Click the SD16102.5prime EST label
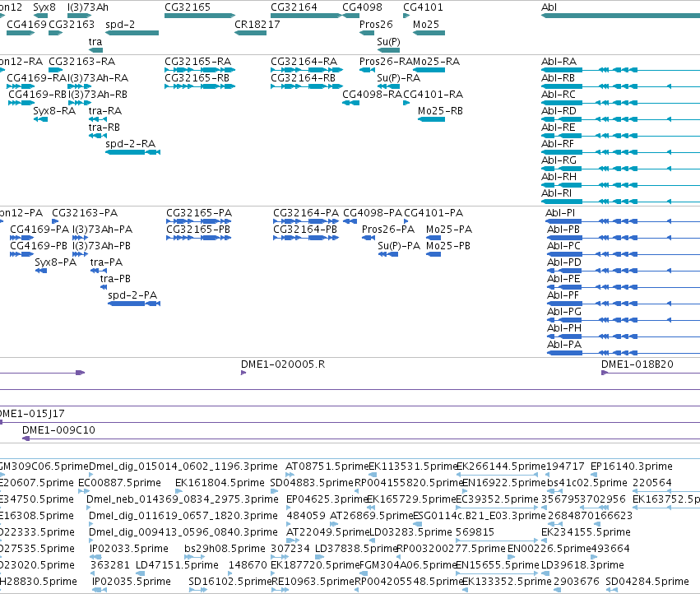The image size is (700, 594). tap(230, 581)
